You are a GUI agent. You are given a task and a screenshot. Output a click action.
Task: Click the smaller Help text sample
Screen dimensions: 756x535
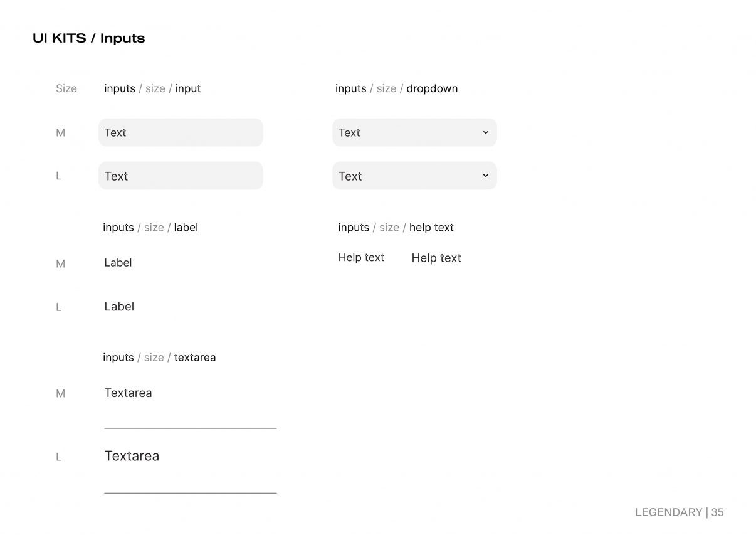361,257
